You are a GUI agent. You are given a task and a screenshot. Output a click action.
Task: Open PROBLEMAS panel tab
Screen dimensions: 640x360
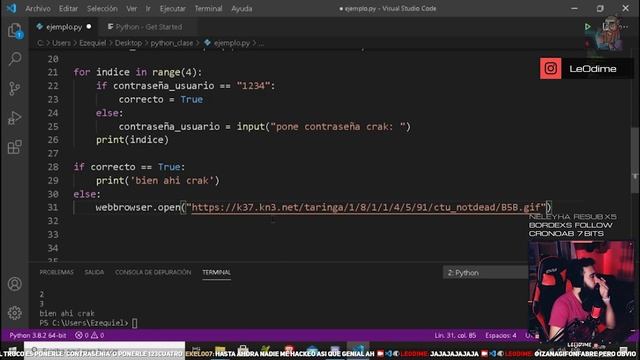56,272
